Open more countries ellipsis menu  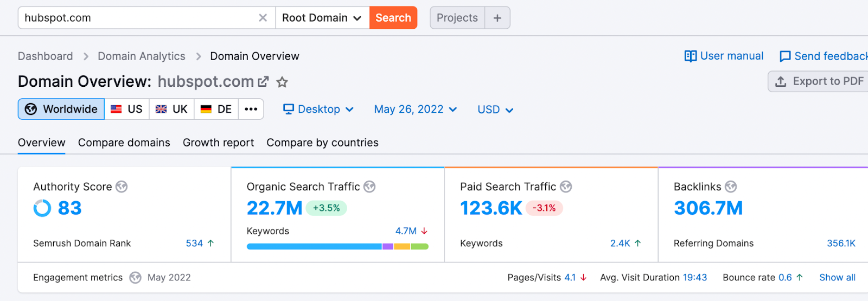(251, 109)
